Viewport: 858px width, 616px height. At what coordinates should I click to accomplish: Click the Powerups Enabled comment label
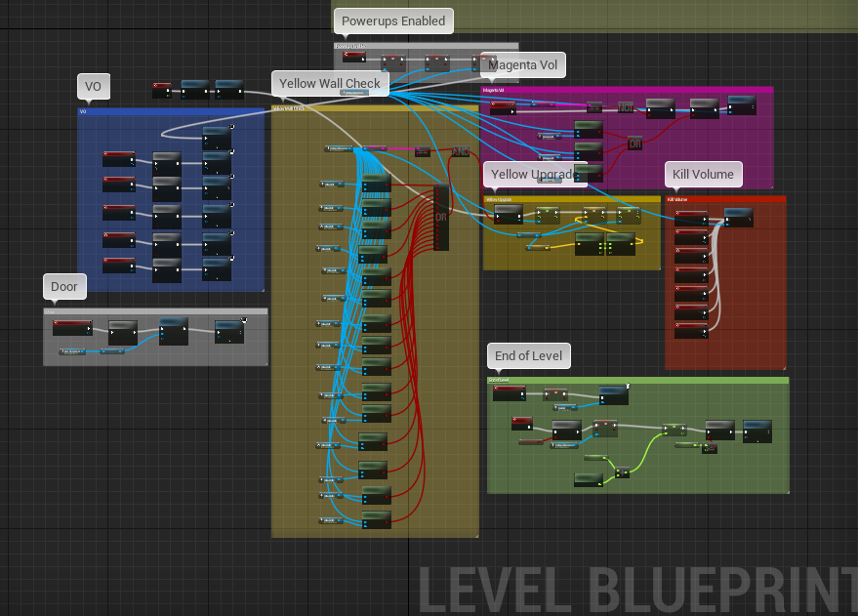coord(393,21)
